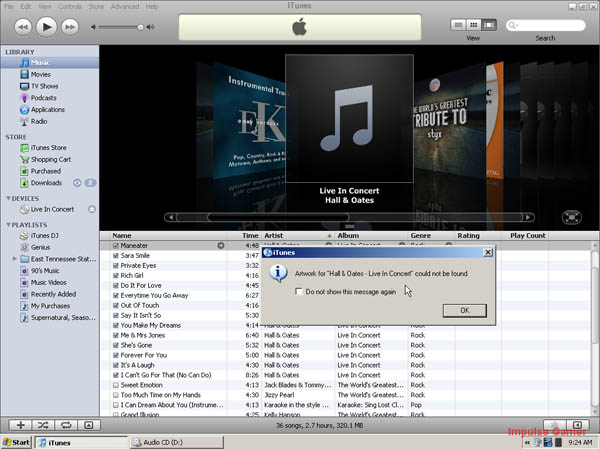Click the add playlist plus button
The height and width of the screenshot is (450, 600).
(x=21, y=425)
